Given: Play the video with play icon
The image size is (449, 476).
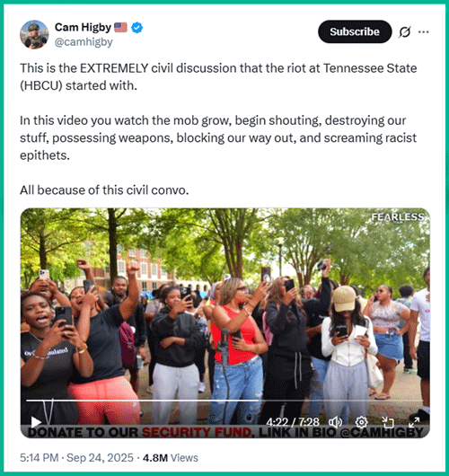Looking at the screenshot, I should (x=36, y=421).
